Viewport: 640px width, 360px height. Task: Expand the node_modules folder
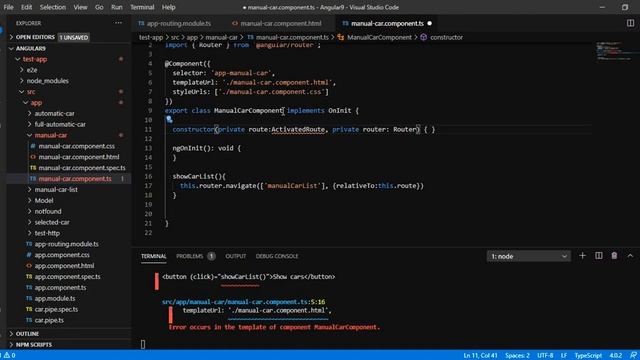[47, 81]
